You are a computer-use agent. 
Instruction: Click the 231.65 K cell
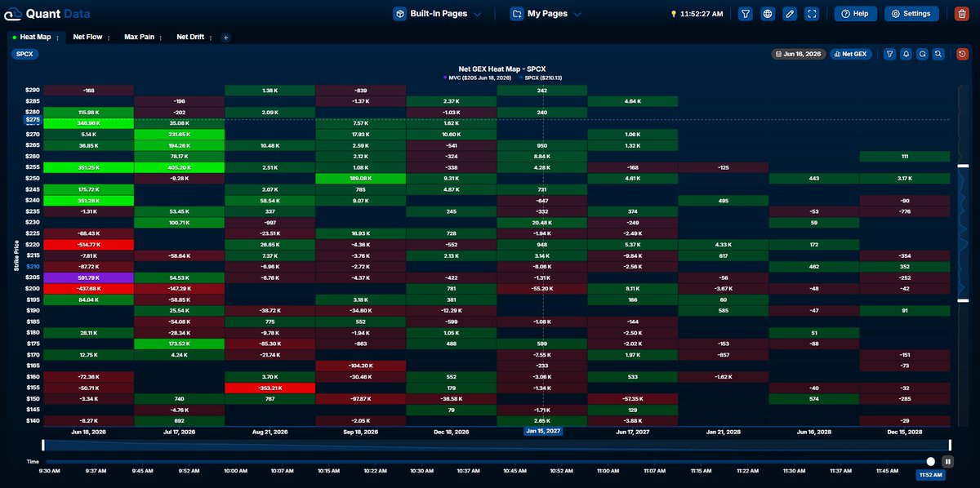pos(179,134)
